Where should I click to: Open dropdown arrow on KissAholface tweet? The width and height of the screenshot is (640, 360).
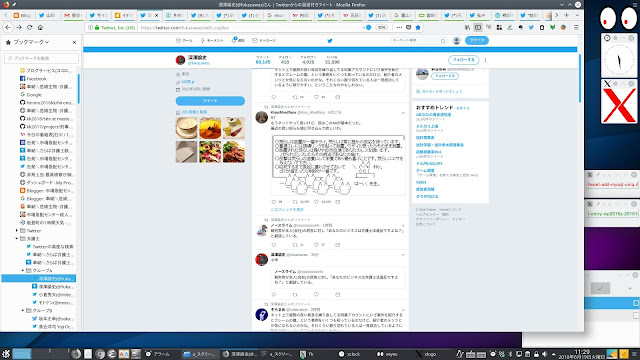pyautogui.click(x=403, y=113)
